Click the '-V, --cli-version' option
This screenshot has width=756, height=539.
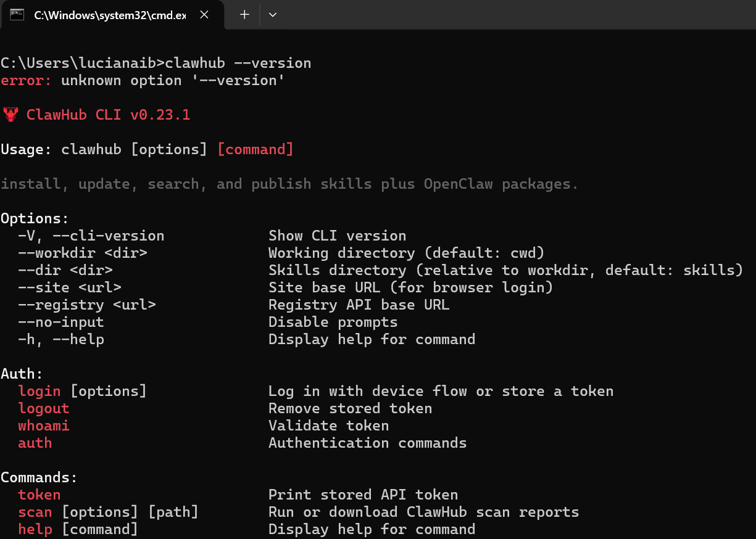91,236
